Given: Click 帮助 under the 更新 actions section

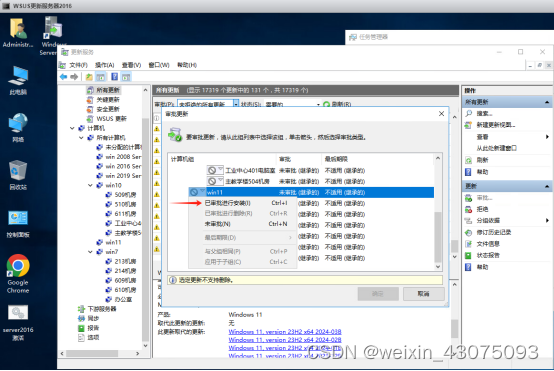Looking at the screenshot, I should click(482, 267).
